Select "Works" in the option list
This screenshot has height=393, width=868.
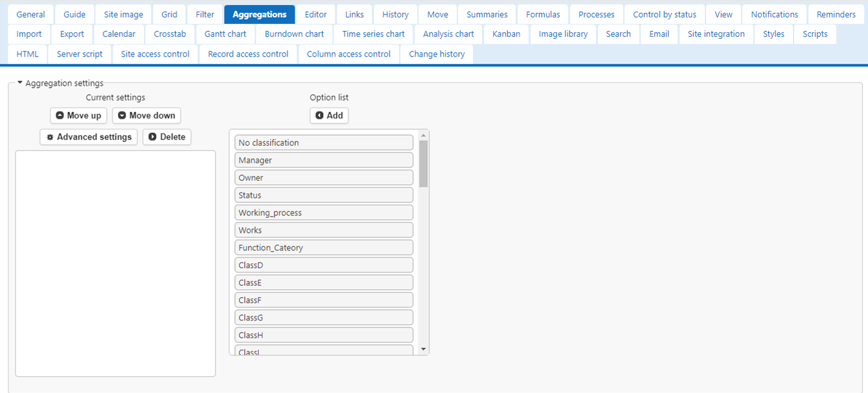[324, 230]
